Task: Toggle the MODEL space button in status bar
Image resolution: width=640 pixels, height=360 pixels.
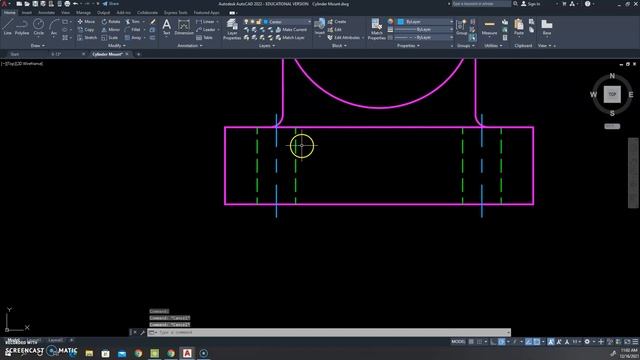Action: pos(458,342)
